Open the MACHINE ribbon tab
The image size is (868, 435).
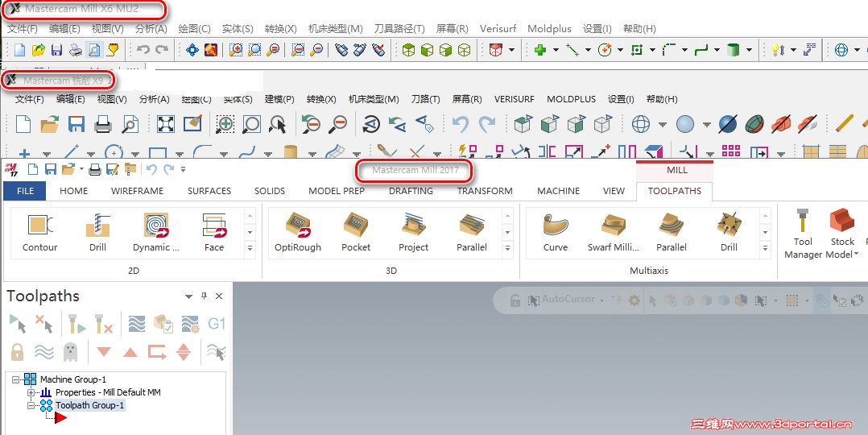[x=559, y=191]
